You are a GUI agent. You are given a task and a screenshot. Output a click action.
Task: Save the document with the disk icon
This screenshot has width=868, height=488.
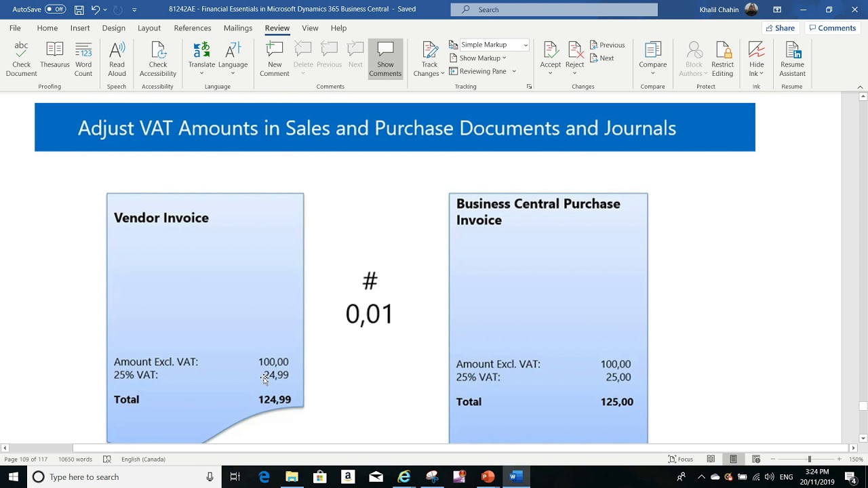pos(79,9)
